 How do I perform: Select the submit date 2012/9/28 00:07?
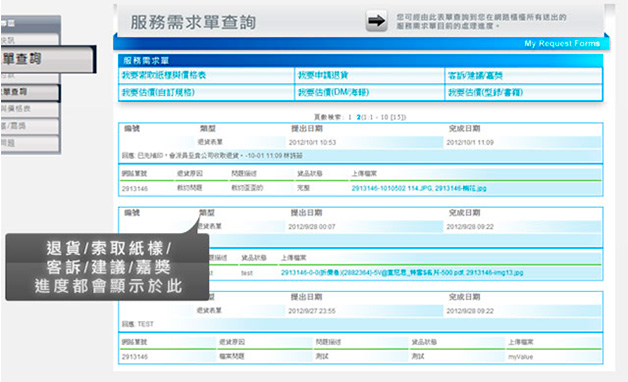pos(312,227)
